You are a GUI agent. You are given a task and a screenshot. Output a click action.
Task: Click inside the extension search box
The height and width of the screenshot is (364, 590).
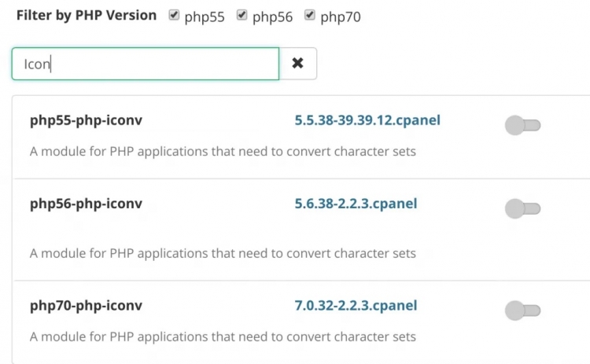click(x=146, y=64)
